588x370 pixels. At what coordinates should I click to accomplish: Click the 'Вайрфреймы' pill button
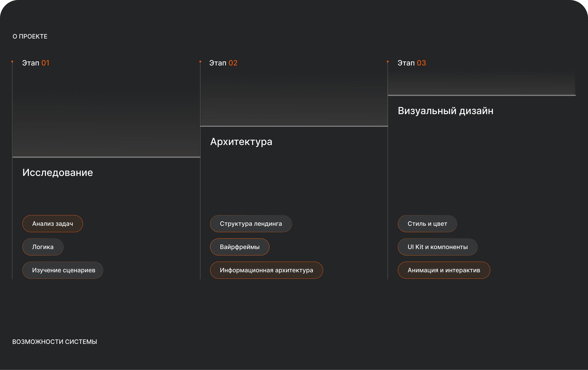[239, 247]
